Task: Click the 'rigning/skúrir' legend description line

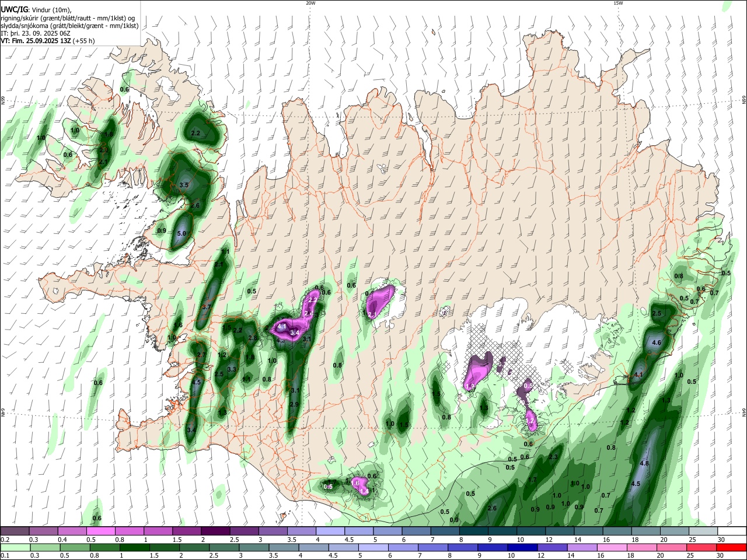Action: point(68,18)
